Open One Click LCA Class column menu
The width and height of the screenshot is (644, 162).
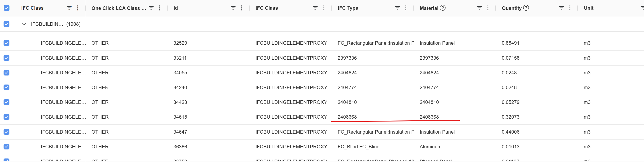[159, 8]
